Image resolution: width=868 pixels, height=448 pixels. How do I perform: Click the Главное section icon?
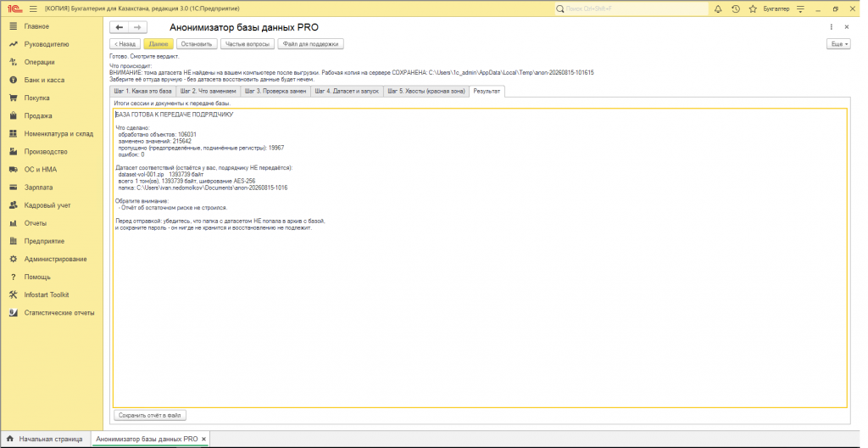[x=14, y=26]
